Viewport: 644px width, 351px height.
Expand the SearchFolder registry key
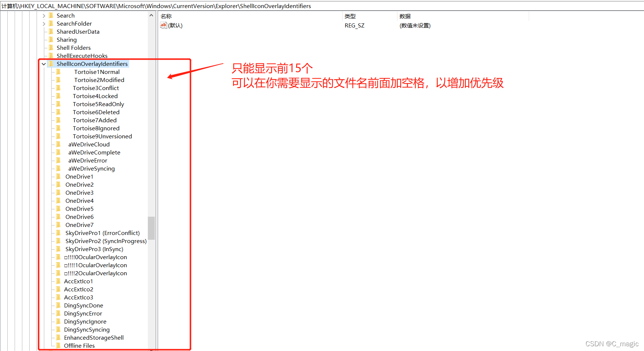tap(44, 24)
